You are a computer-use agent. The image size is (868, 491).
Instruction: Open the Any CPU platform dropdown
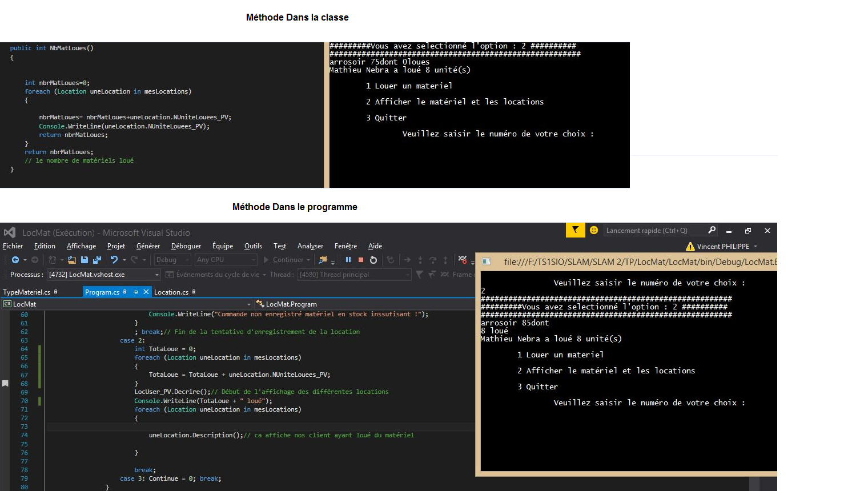tap(226, 260)
